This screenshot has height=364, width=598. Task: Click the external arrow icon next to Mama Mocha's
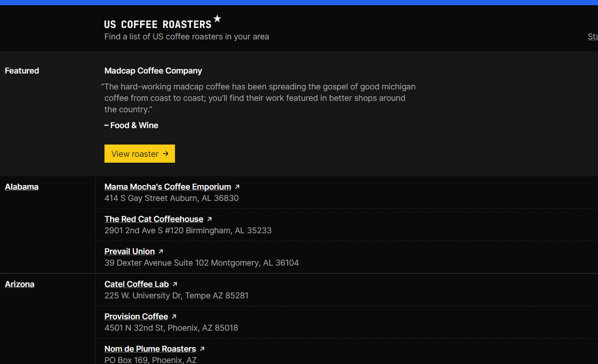[x=237, y=187]
